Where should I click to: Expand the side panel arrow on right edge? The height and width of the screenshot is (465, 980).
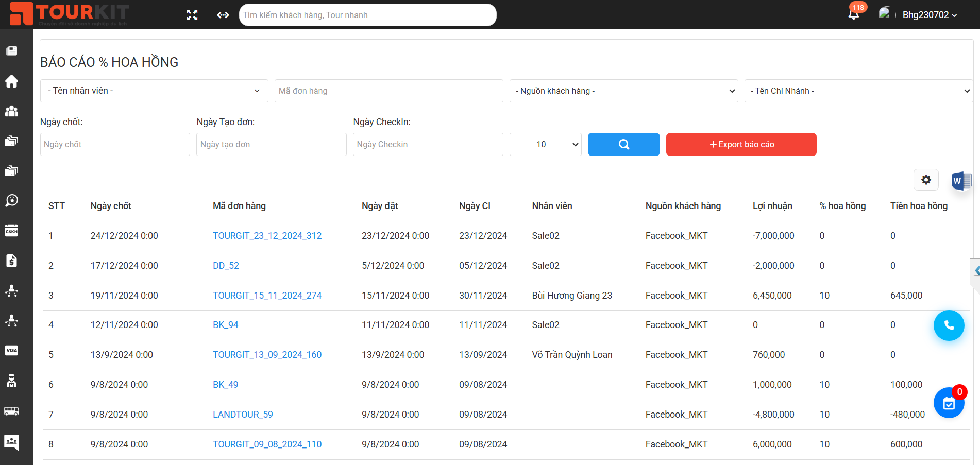coord(975,271)
